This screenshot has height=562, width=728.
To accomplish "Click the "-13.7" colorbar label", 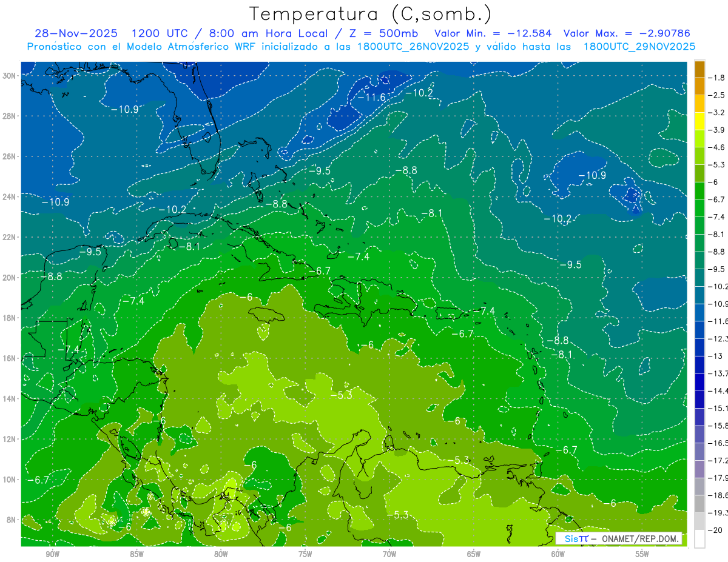I will point(718,373).
